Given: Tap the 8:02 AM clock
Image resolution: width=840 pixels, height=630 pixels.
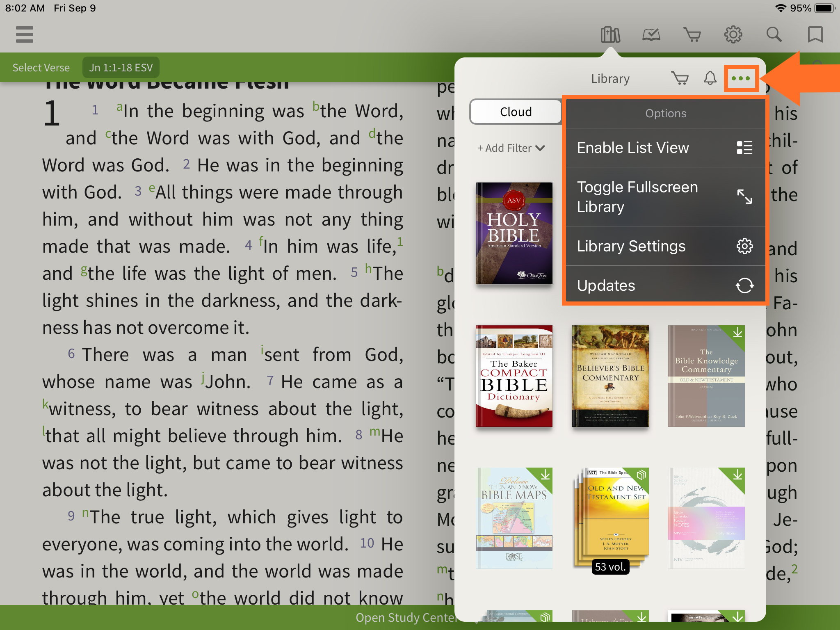Looking at the screenshot, I should [x=25, y=8].
